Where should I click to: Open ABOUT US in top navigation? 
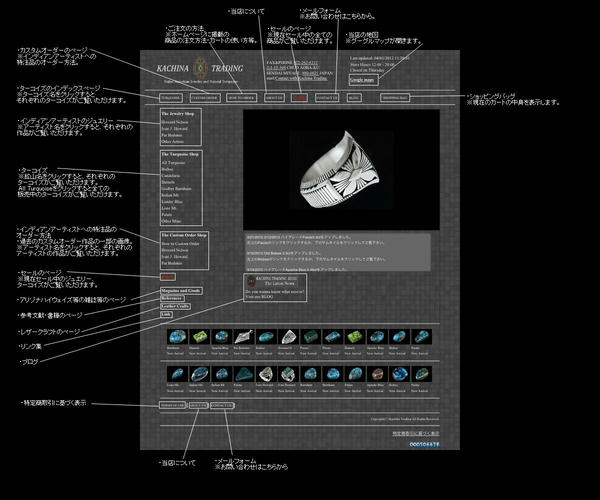[x=274, y=98]
